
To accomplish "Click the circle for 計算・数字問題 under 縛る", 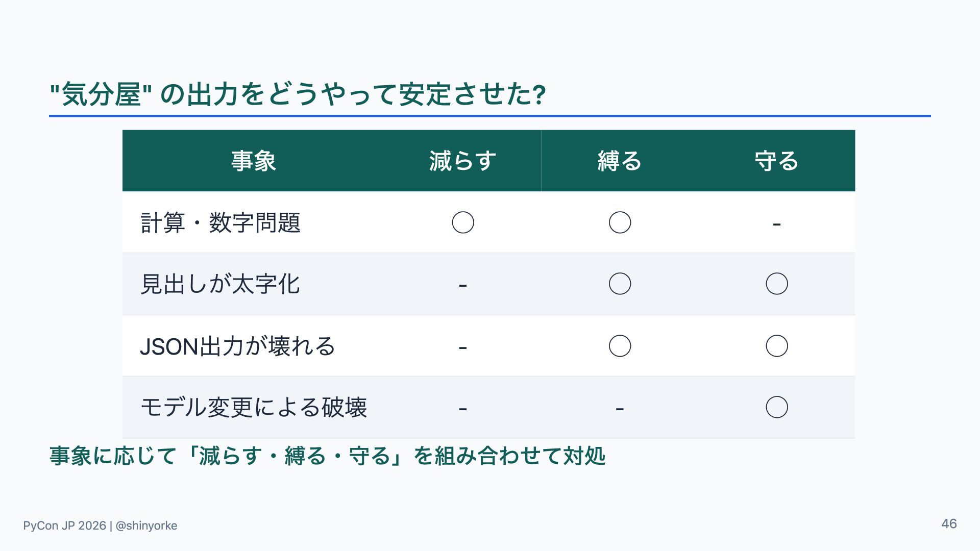I will [x=620, y=222].
